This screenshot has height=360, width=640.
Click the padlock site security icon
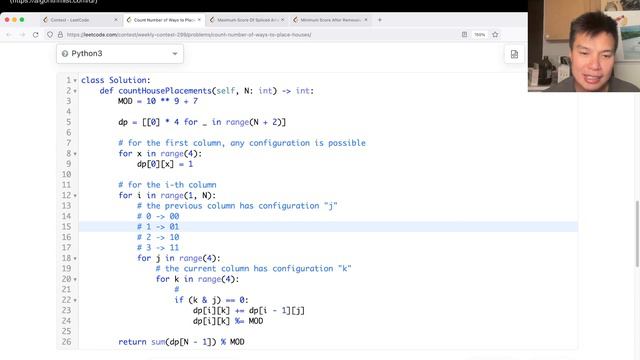[60, 35]
